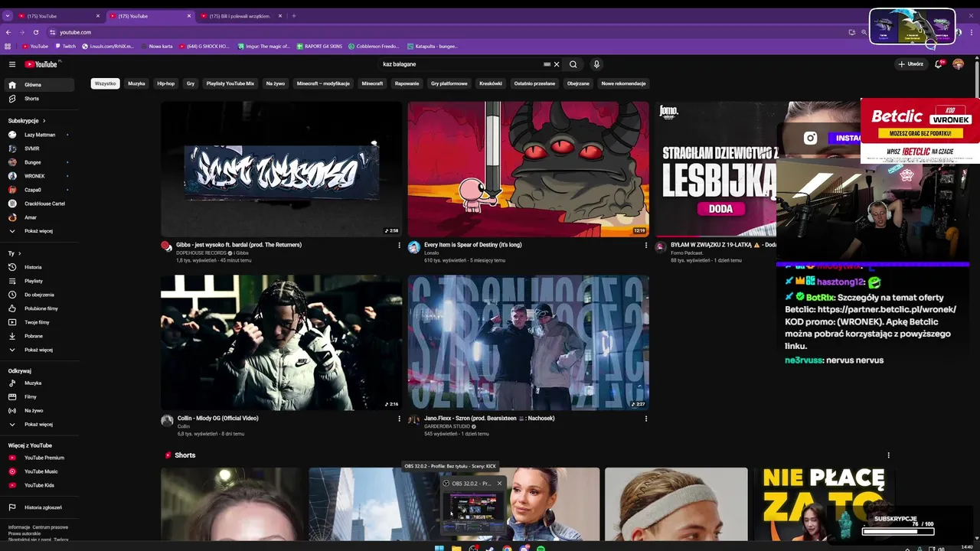Screen dimensions: 980x551
Task: Click the YouTube logo
Action: (42, 64)
